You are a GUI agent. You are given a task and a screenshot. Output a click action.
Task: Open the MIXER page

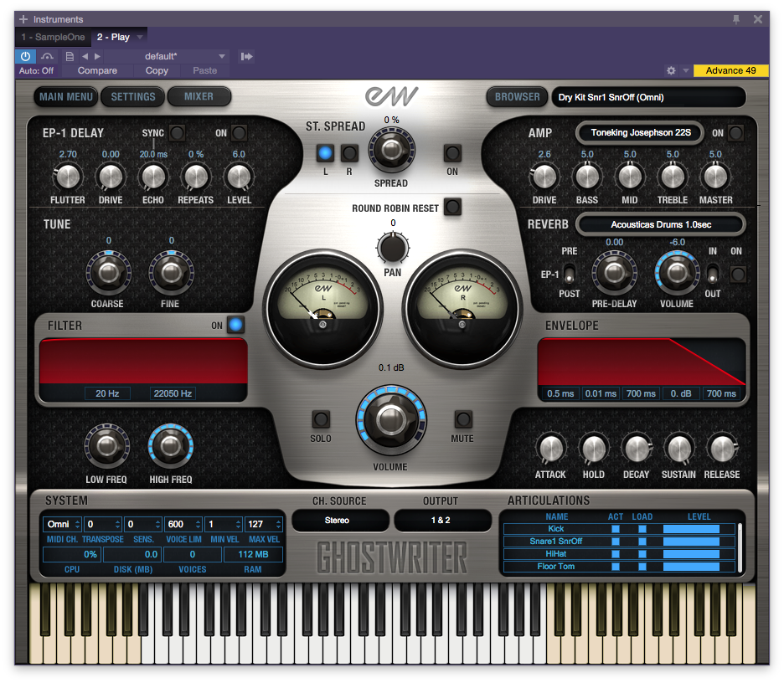click(199, 97)
